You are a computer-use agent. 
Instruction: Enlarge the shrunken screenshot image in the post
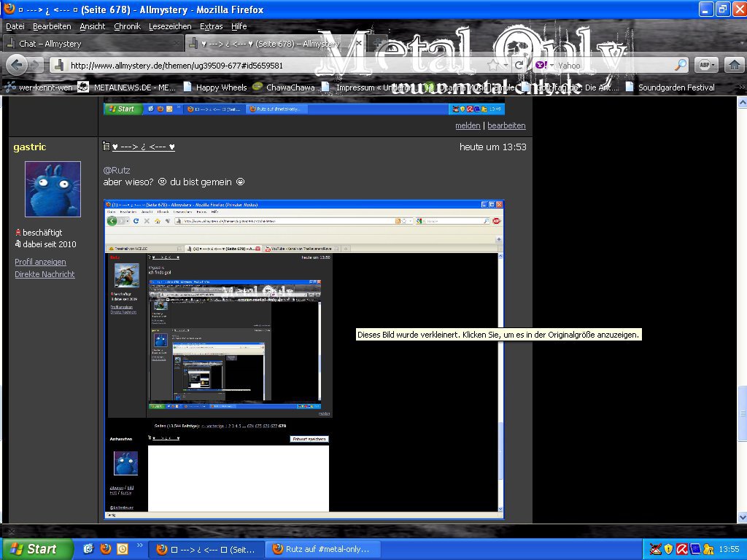tap(303, 359)
